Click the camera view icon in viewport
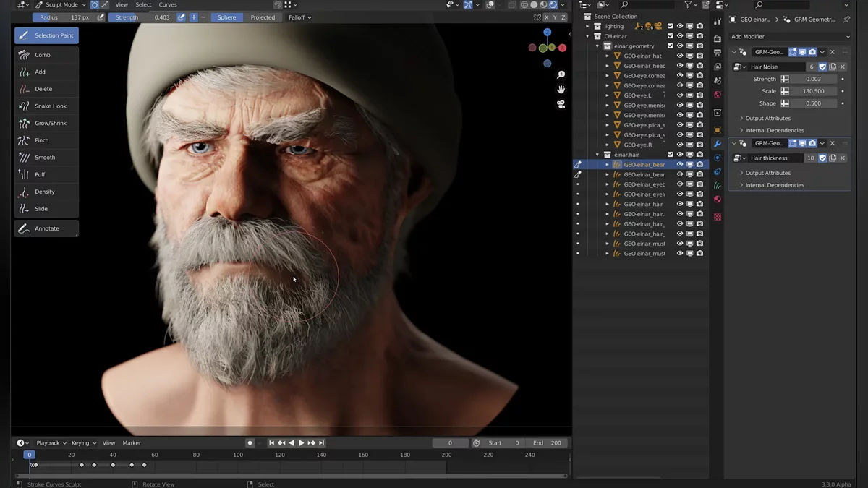868x488 pixels. click(561, 104)
